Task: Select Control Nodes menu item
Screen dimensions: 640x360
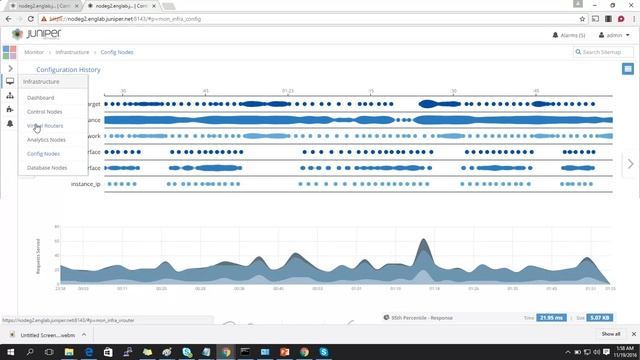Action: coord(44,111)
